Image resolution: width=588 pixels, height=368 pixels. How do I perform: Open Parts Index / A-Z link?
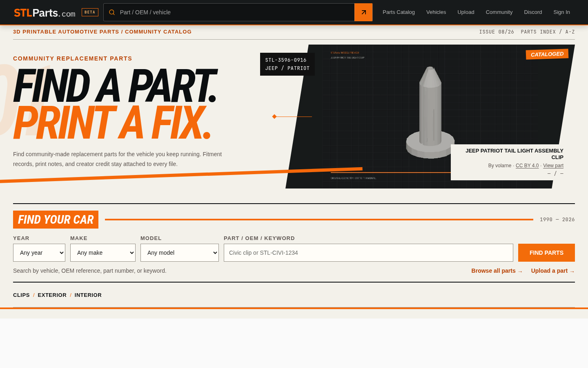pyautogui.click(x=548, y=32)
